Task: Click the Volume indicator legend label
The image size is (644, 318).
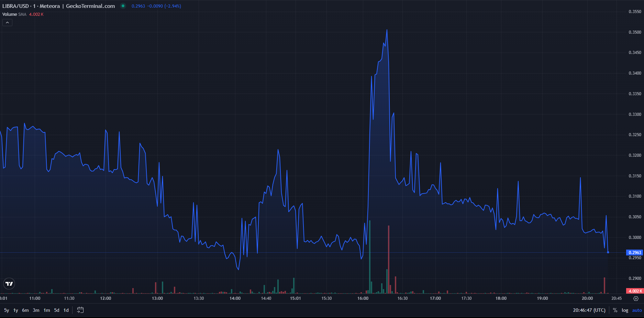Action: point(10,14)
